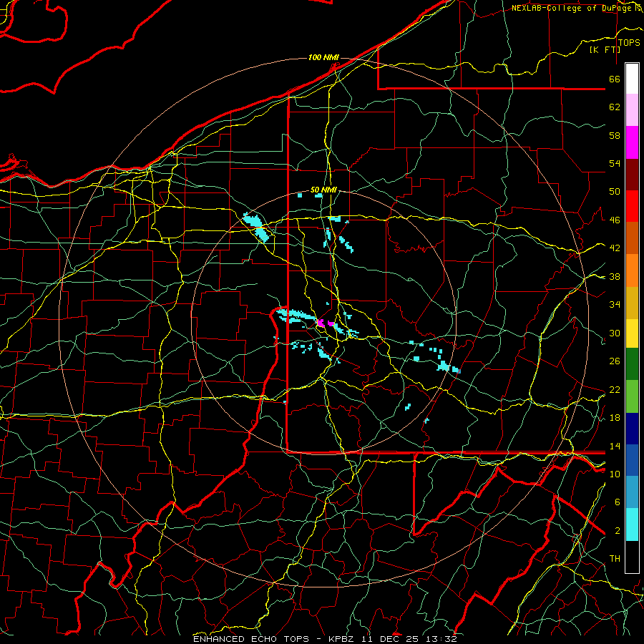Click the "66" legend value
644x644 pixels.
click(x=615, y=79)
